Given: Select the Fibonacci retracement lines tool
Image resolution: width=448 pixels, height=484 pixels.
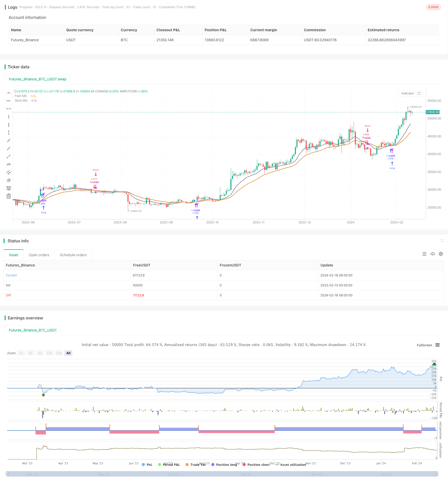Looking at the screenshot, I should [x=9, y=188].
